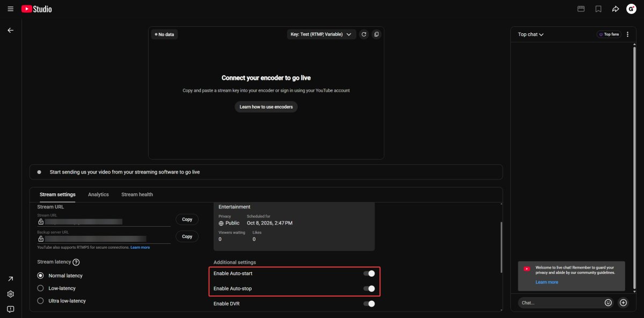
Task: Copy the stream key with copy icon
Action: [377, 34]
